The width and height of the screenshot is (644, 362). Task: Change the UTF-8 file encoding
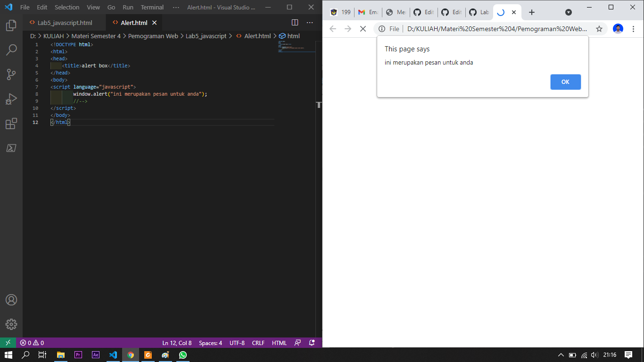point(237,343)
